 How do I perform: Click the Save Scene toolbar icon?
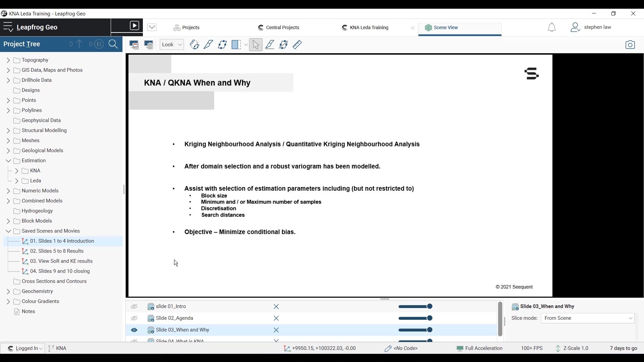134,45
